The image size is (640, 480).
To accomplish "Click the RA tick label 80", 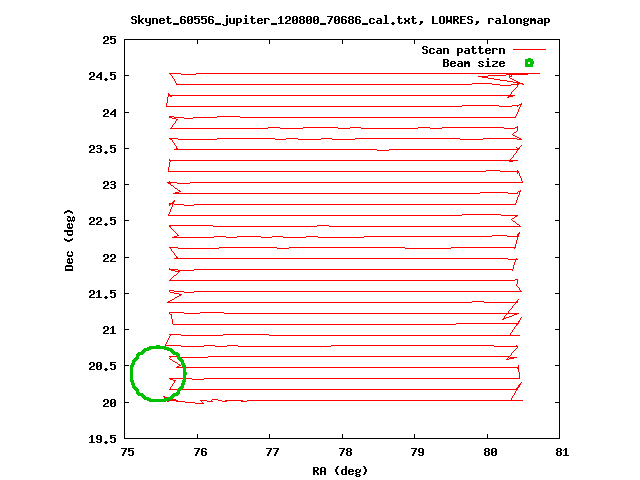I will click(490, 452).
